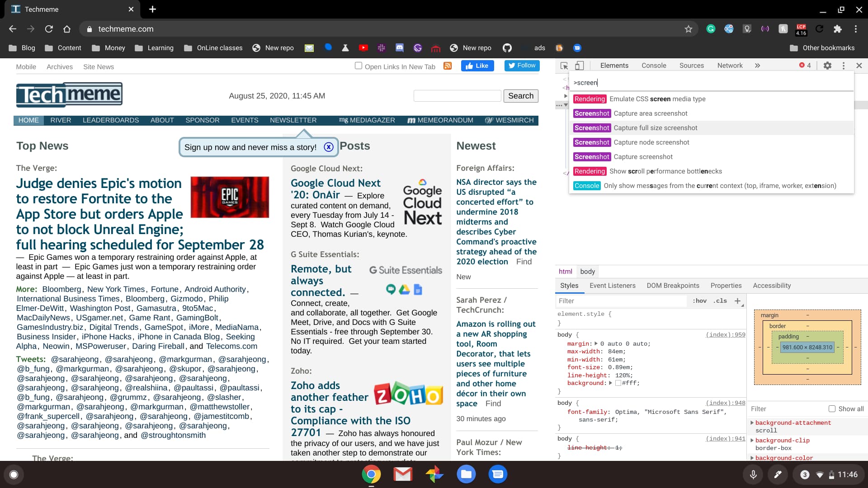Click the DevTools error count indicator

coord(805,66)
